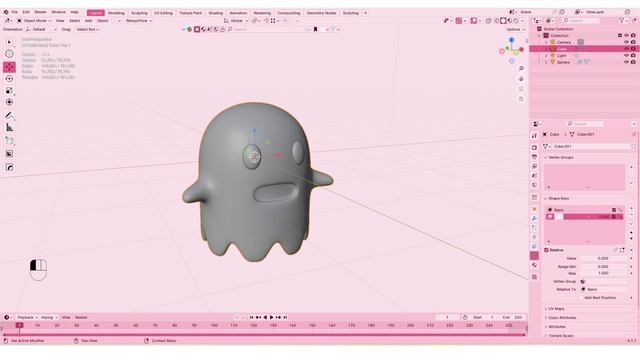Open the Object Data properties tab
Viewport: 640px width, 360px height.
534,256
